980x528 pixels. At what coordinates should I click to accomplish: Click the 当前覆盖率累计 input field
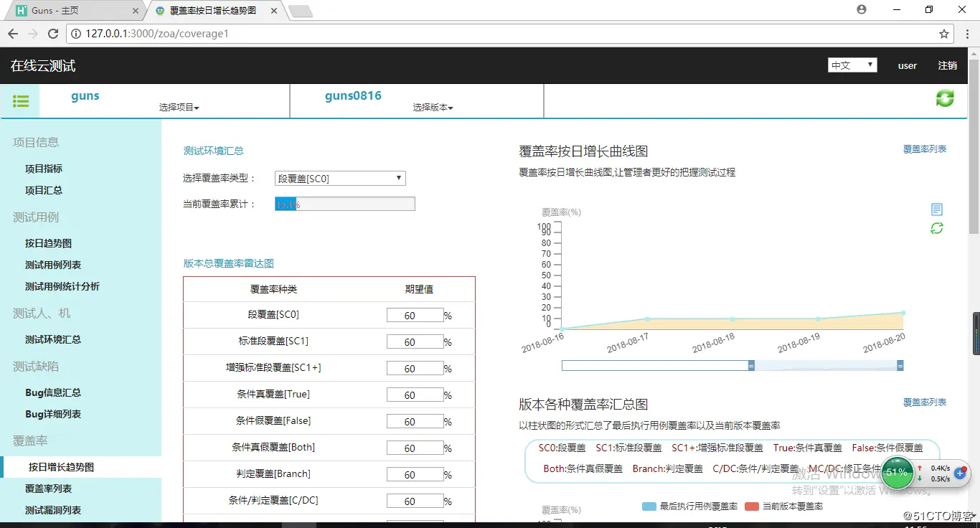[x=344, y=203]
